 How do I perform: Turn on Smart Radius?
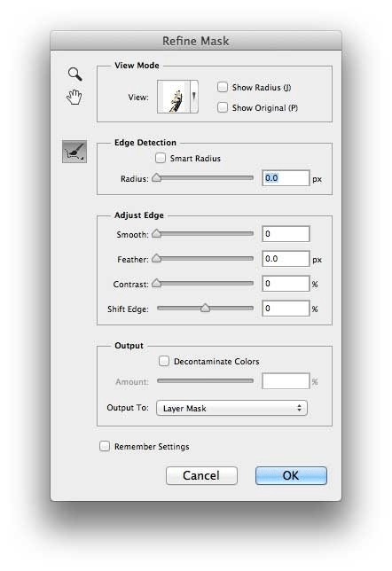[161, 158]
